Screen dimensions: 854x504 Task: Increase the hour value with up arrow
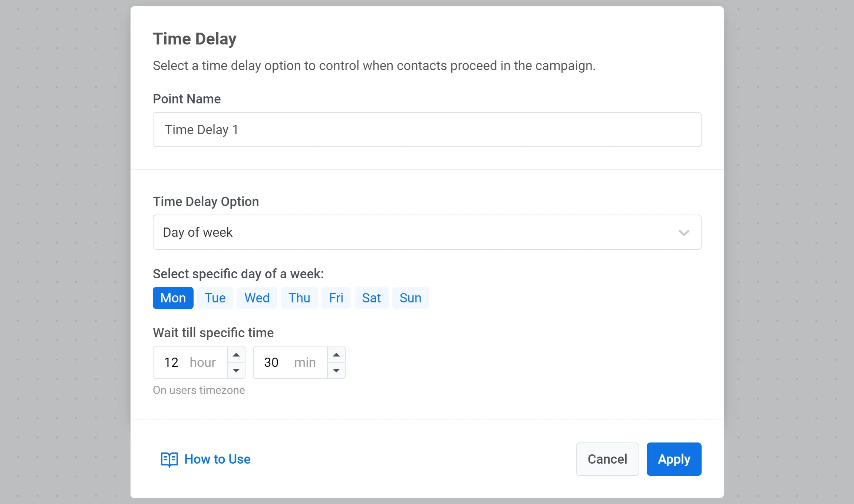(x=236, y=355)
